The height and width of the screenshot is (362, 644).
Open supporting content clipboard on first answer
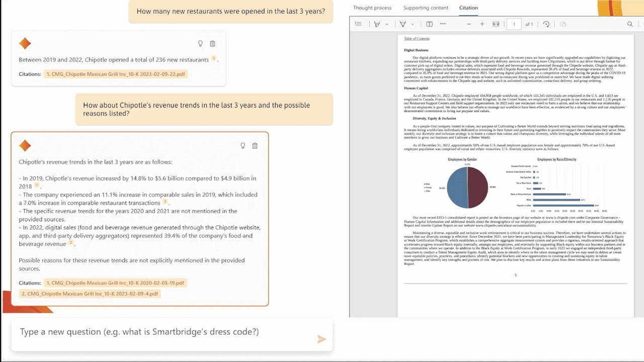click(212, 44)
